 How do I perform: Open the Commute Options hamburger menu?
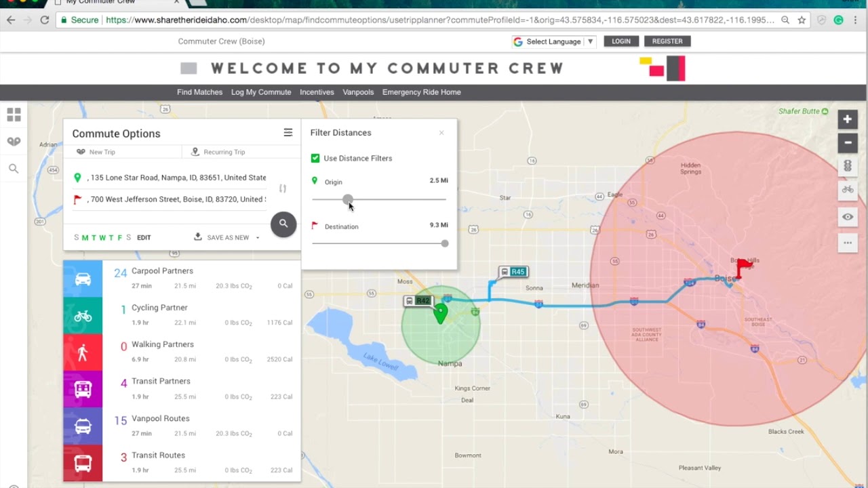pos(288,133)
